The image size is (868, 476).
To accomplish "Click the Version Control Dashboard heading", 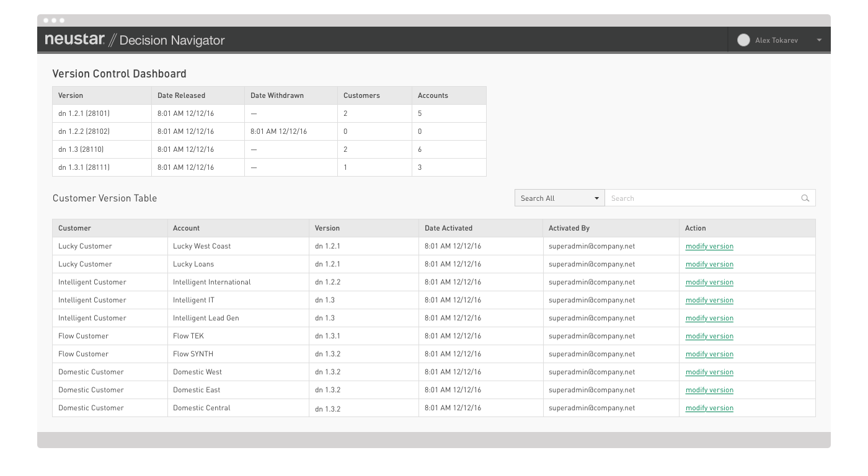I will pyautogui.click(x=119, y=74).
